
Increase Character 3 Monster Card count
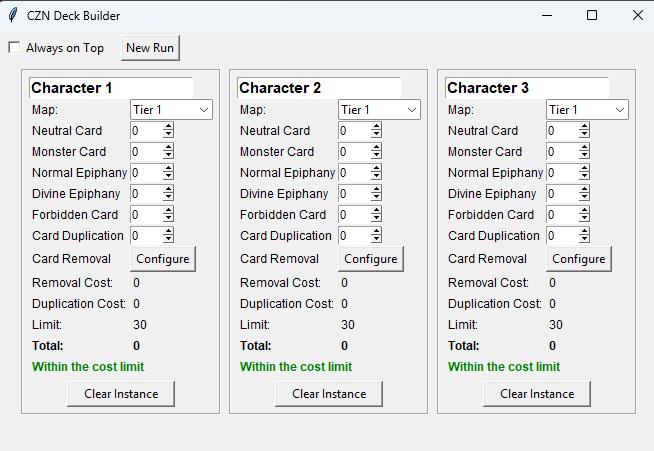tap(584, 147)
